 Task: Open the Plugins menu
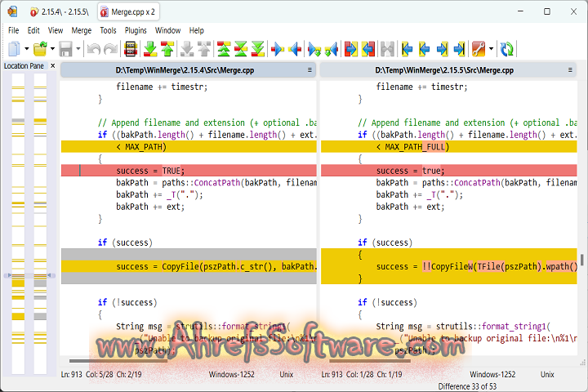136,30
